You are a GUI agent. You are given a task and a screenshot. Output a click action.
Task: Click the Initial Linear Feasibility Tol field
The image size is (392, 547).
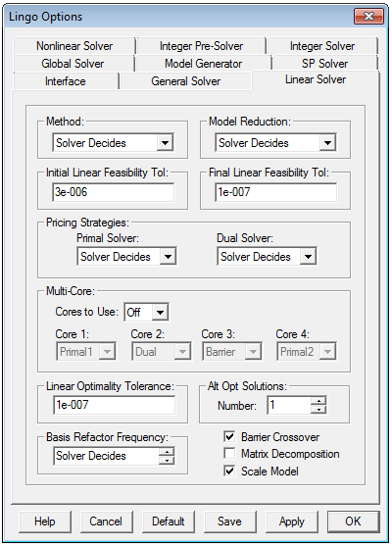pyautogui.click(x=114, y=192)
